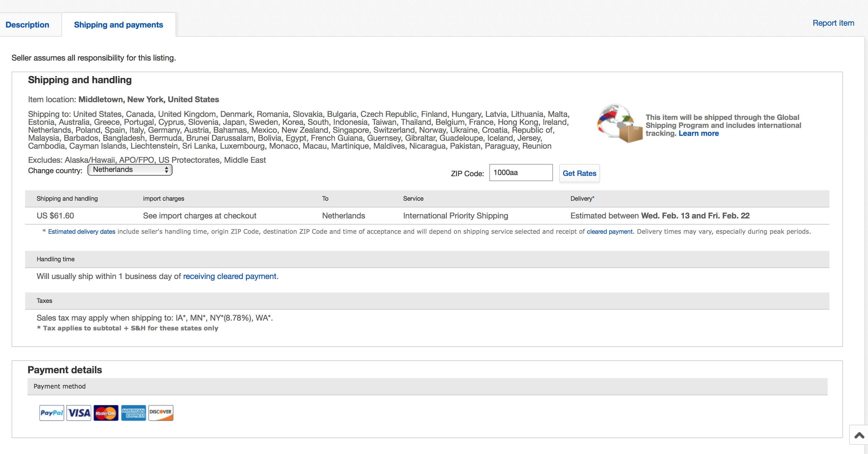Click the American Express icon
The height and width of the screenshot is (454, 868).
(133, 412)
